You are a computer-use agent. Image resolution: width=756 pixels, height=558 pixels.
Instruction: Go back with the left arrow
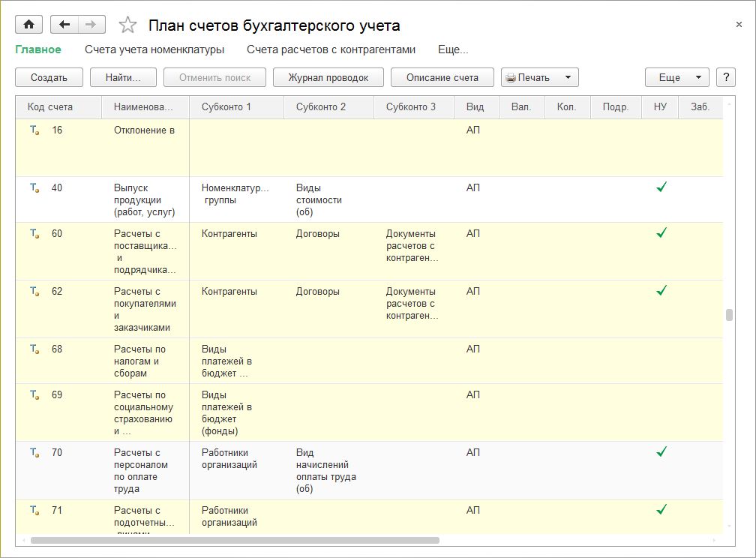(x=64, y=25)
